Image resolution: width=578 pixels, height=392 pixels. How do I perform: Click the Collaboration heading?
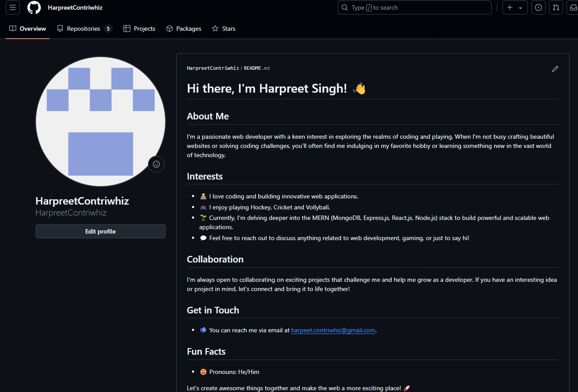pyautogui.click(x=215, y=259)
